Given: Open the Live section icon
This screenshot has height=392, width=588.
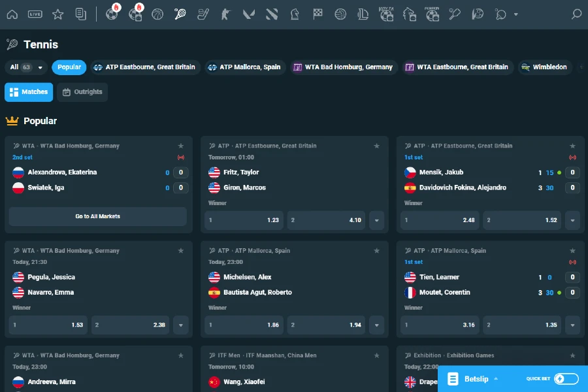Looking at the screenshot, I should pyautogui.click(x=34, y=13).
